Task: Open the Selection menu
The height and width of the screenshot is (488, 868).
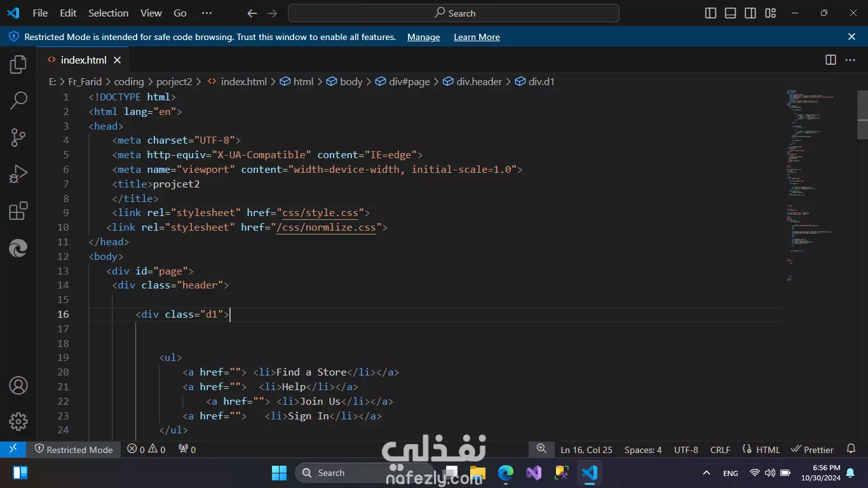Action: 108,13
